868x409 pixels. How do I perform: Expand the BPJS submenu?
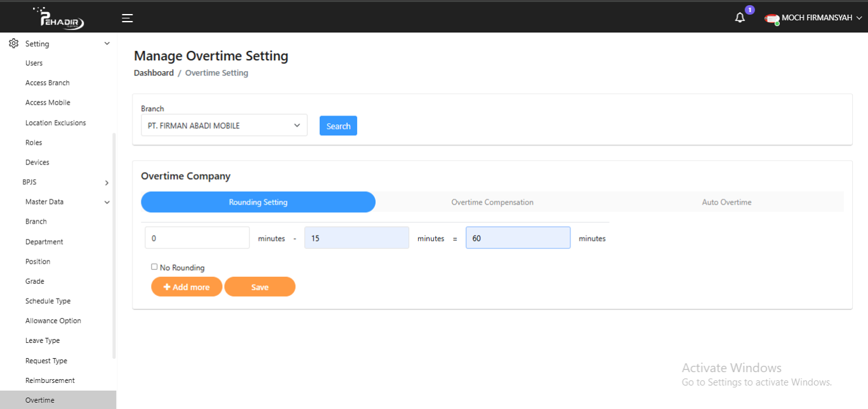[107, 182]
